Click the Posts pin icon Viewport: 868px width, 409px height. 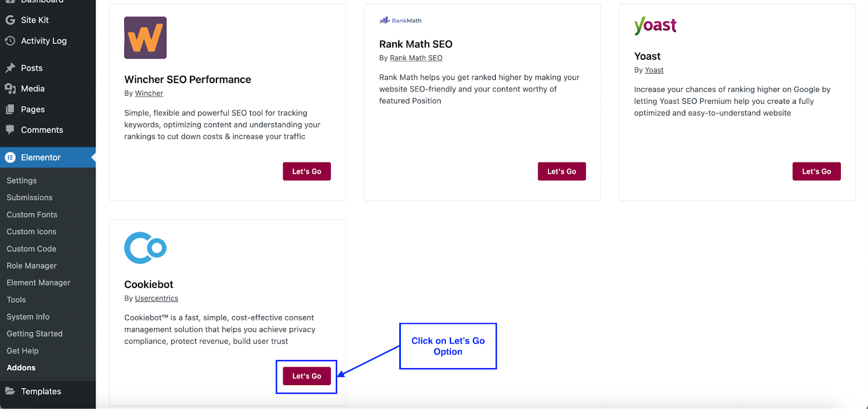click(10, 68)
